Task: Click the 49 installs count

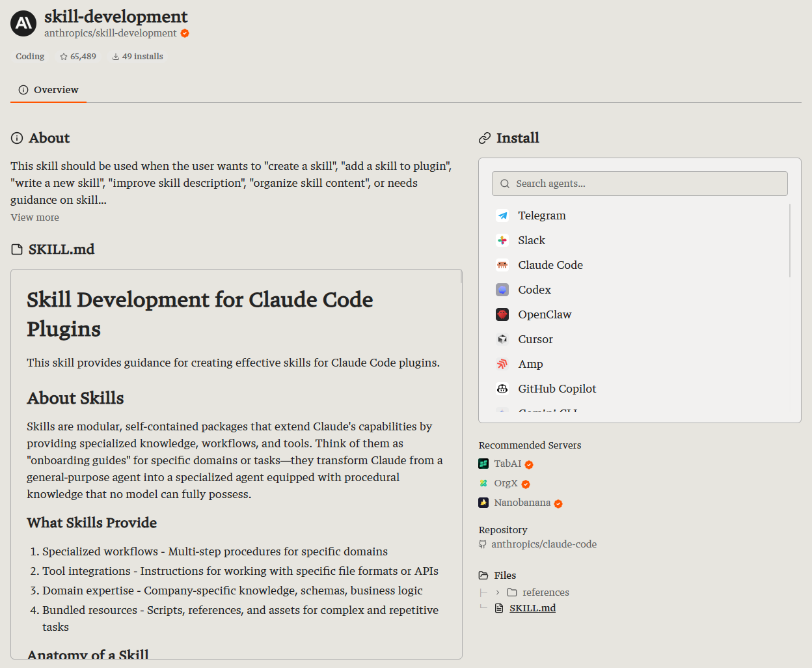Action: (142, 57)
